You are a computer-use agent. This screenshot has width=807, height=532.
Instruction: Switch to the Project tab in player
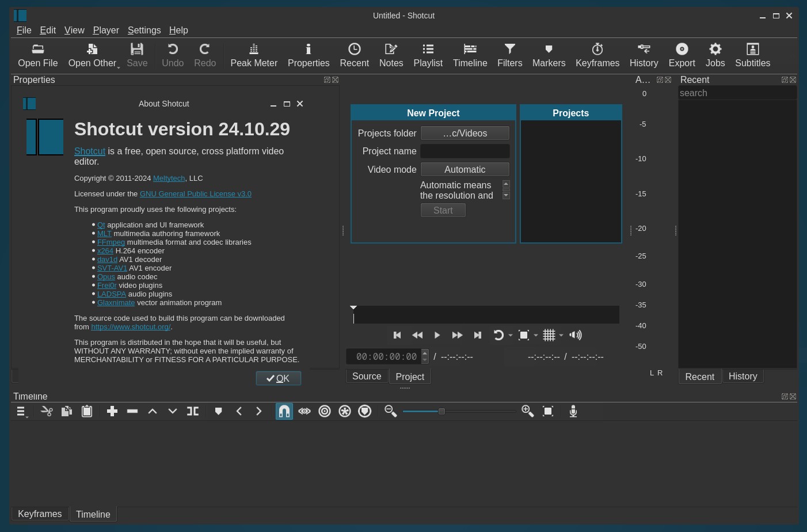click(x=410, y=377)
